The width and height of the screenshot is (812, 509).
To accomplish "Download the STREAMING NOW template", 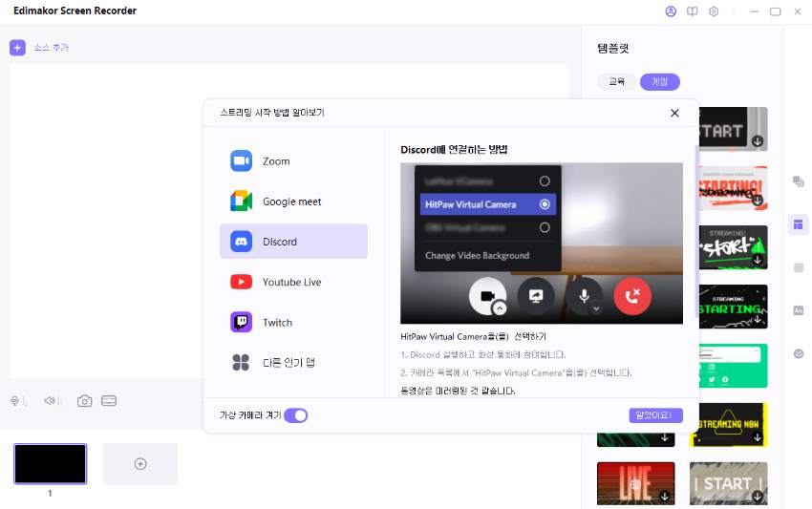I will (x=758, y=437).
